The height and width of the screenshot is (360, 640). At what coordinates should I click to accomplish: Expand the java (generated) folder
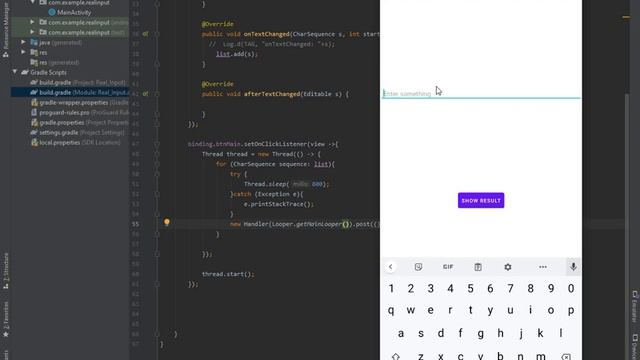24,42
